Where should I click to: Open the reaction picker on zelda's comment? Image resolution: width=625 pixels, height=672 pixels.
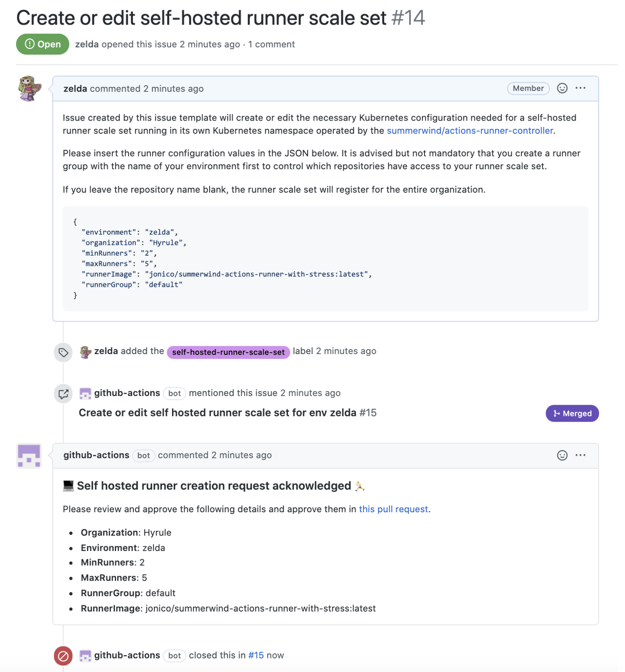tap(562, 88)
